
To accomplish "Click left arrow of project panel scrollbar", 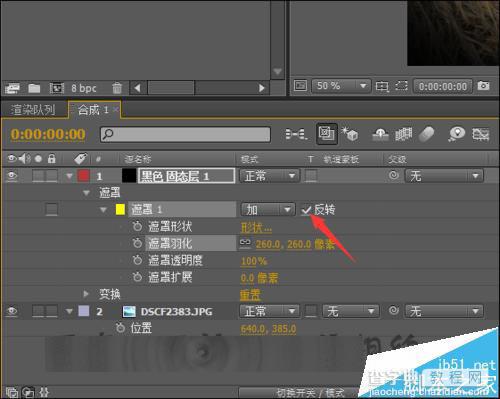I will [137, 88].
